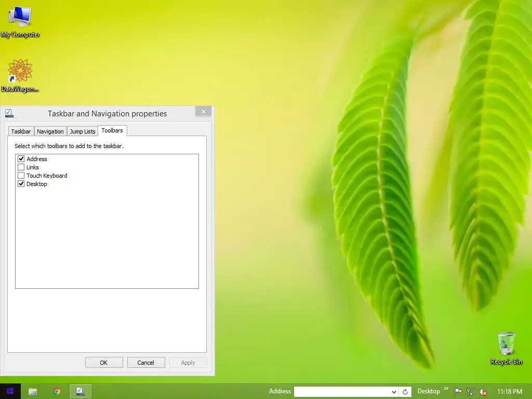The image size is (532, 399).
Task: Click the Address label on the taskbar
Action: point(280,391)
